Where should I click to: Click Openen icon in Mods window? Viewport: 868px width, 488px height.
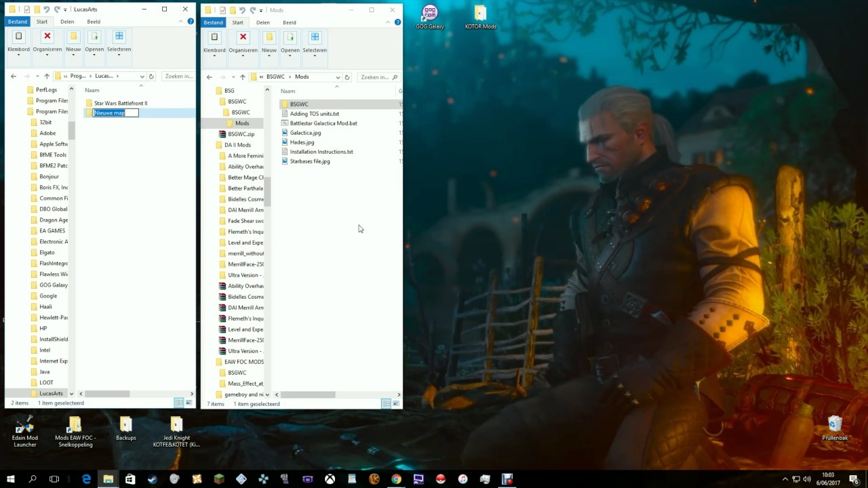pos(290,37)
